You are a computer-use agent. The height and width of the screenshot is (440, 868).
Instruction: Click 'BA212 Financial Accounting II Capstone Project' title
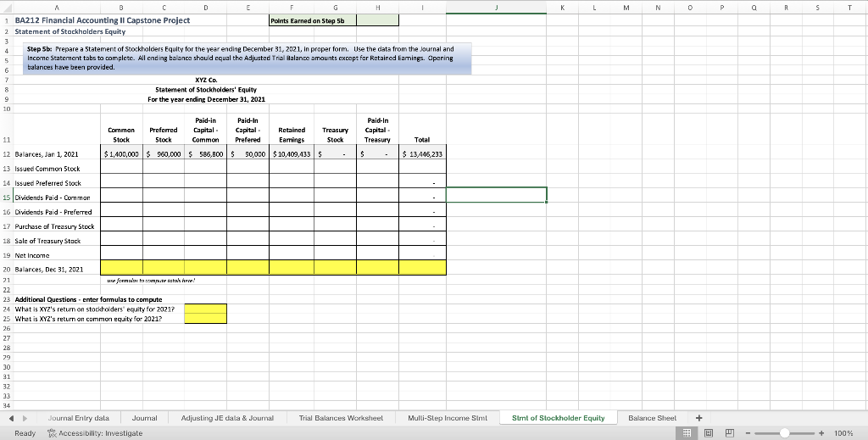point(103,20)
